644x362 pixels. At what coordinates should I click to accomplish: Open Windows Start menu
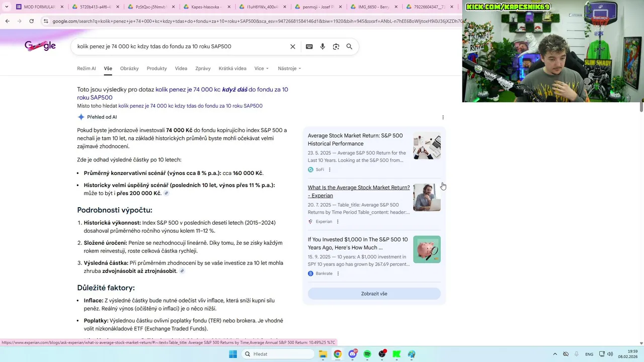coord(232,354)
